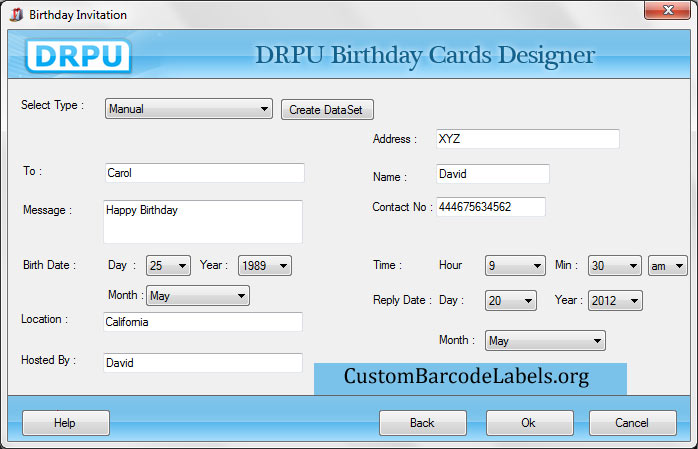Image resolution: width=698 pixels, height=449 pixels.
Task: Close the Birthday Invitation window
Action: pyautogui.click(x=667, y=10)
